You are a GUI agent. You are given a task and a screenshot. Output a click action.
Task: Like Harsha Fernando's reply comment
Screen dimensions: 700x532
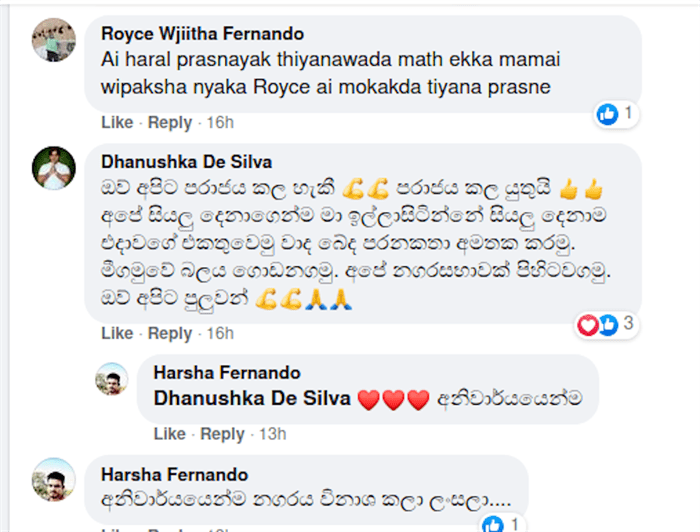click(170, 434)
